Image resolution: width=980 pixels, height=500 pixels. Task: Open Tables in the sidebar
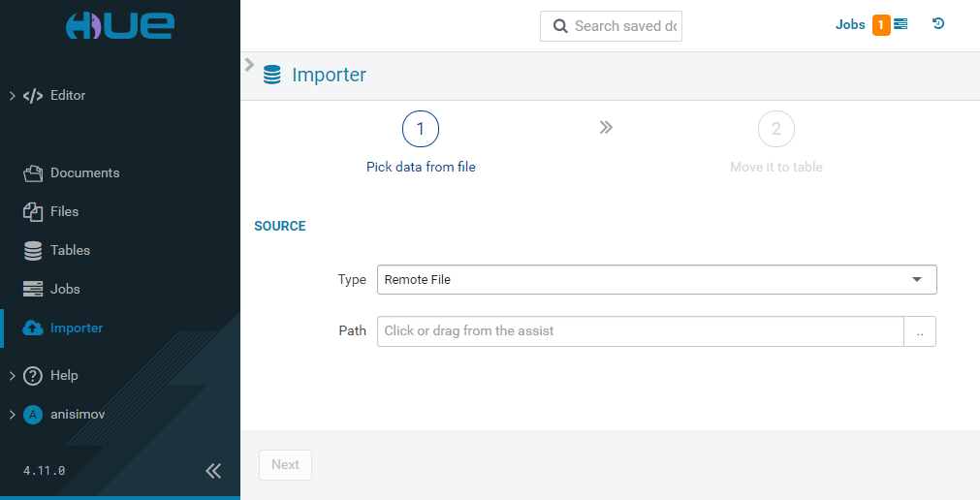click(x=70, y=251)
